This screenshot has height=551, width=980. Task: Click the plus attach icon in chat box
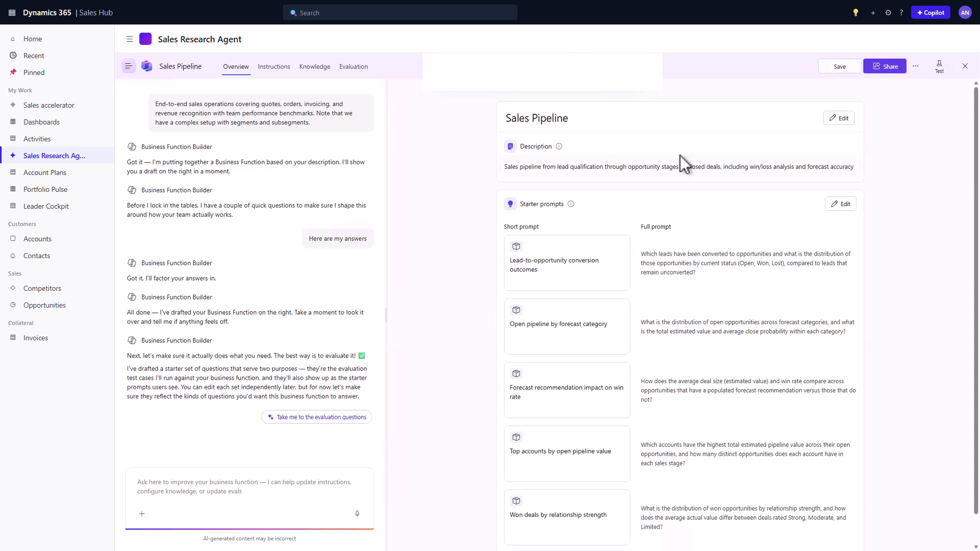[142, 514]
